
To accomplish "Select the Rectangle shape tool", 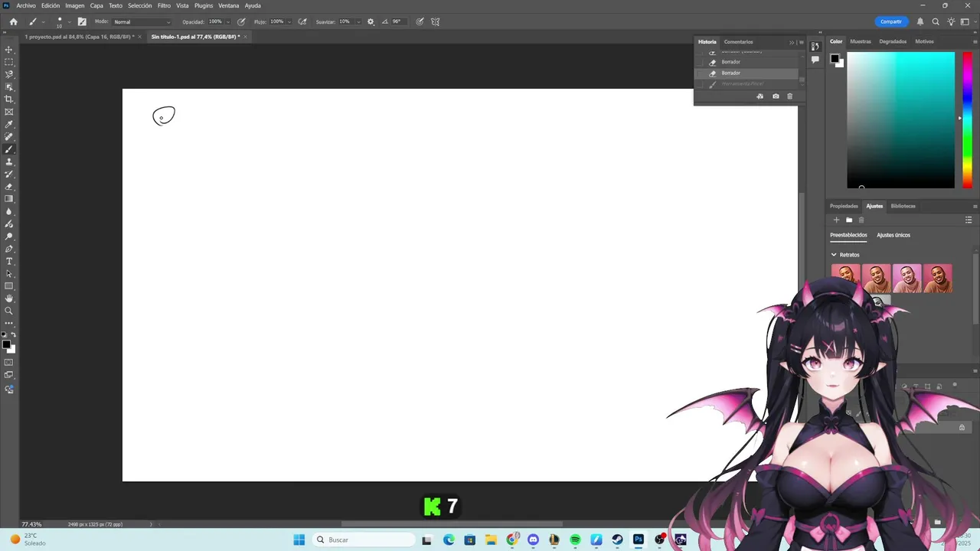I will (9, 286).
